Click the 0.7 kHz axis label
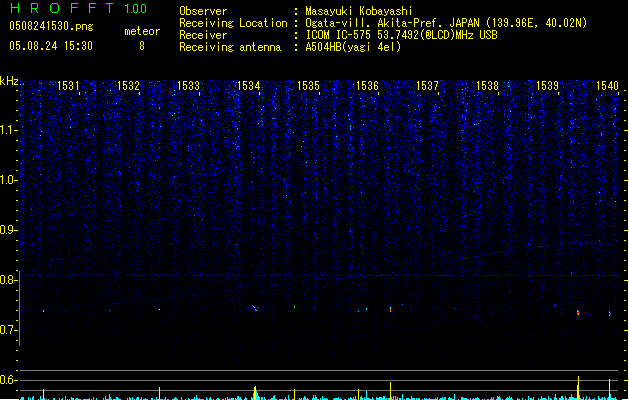629x400 pixels. 8,330
